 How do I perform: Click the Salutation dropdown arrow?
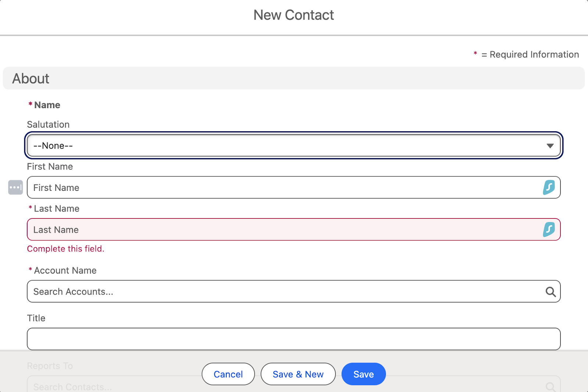tap(549, 145)
